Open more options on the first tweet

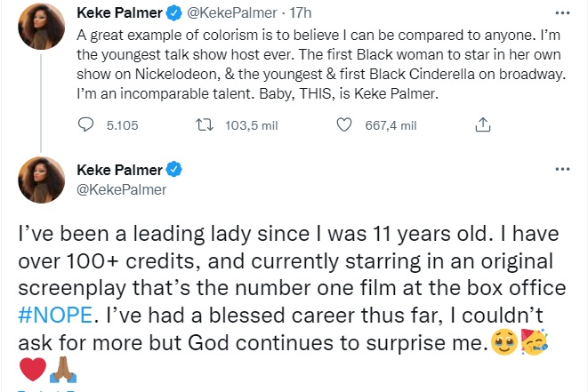pyautogui.click(x=561, y=14)
